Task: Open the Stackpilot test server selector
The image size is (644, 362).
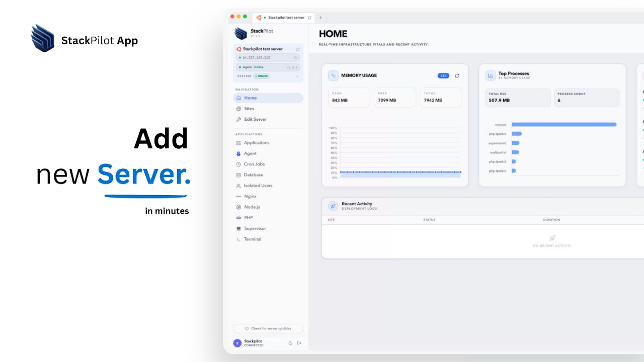Action: coord(268,49)
